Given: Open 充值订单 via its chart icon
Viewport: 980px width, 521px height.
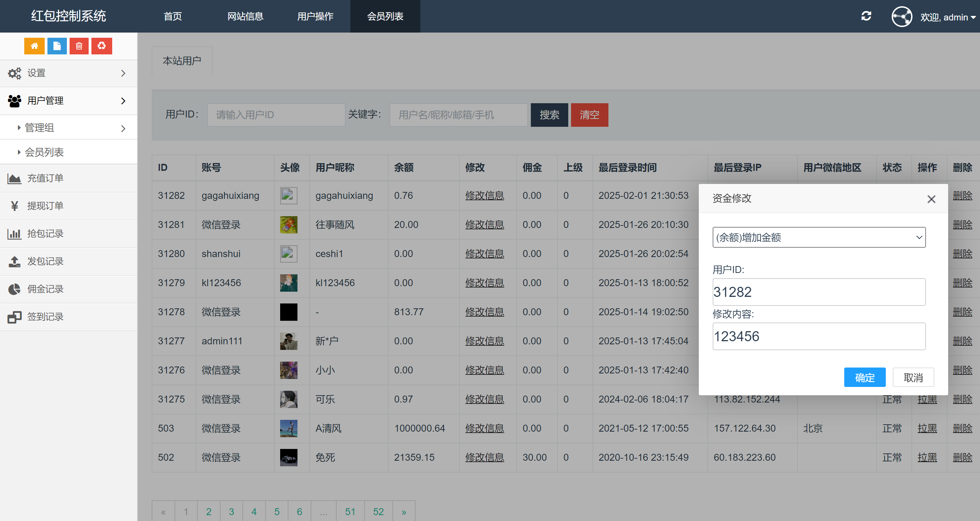Looking at the screenshot, I should click(x=14, y=178).
